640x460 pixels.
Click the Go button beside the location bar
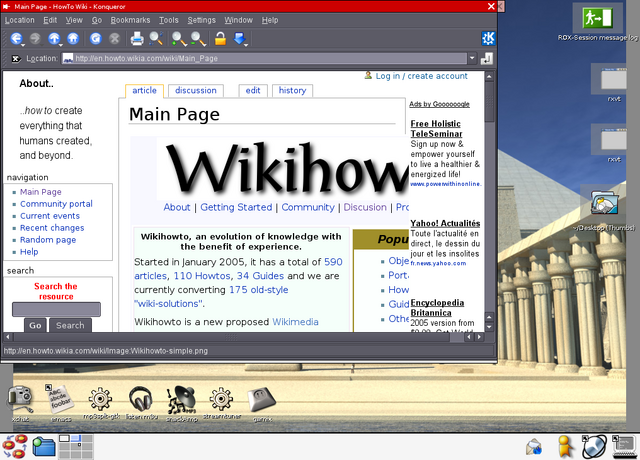coord(487,59)
